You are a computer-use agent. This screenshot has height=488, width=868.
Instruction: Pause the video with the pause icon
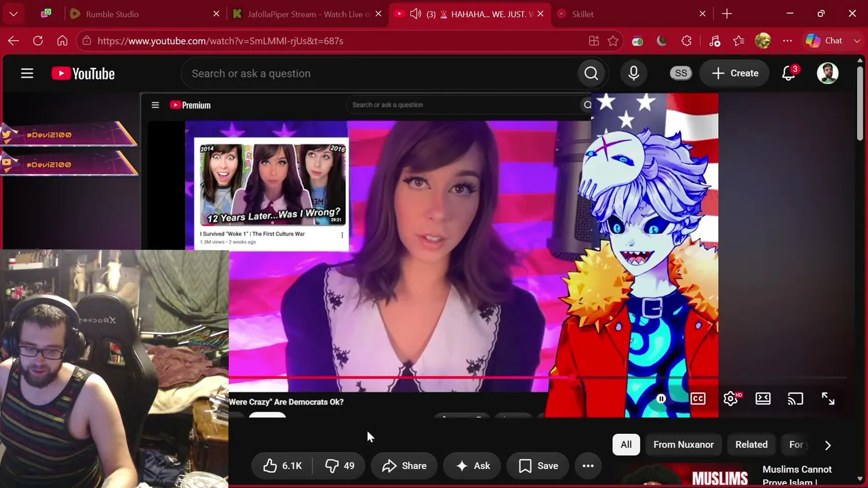pyautogui.click(x=661, y=399)
